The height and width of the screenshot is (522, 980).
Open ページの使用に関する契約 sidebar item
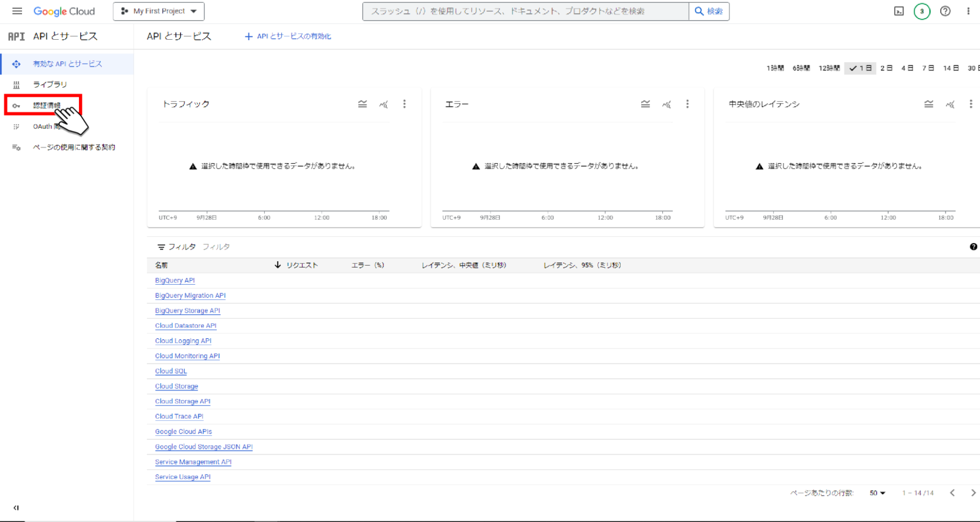tap(74, 147)
